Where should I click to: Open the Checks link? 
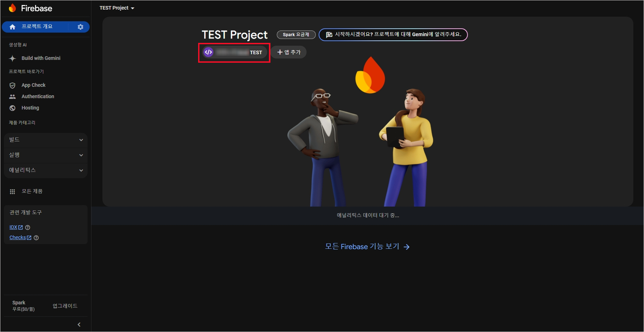pyautogui.click(x=20, y=238)
